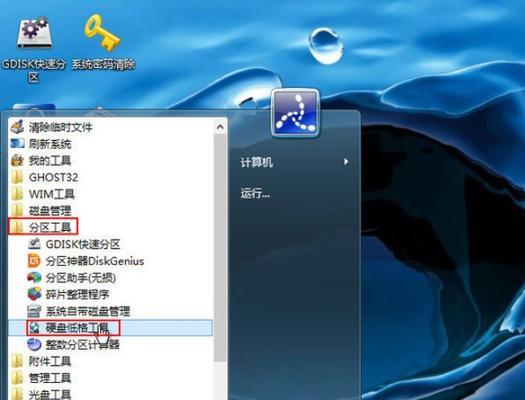Click the 我的工具 toolbox icon
Screen dimensions: 525x400
pos(17,161)
